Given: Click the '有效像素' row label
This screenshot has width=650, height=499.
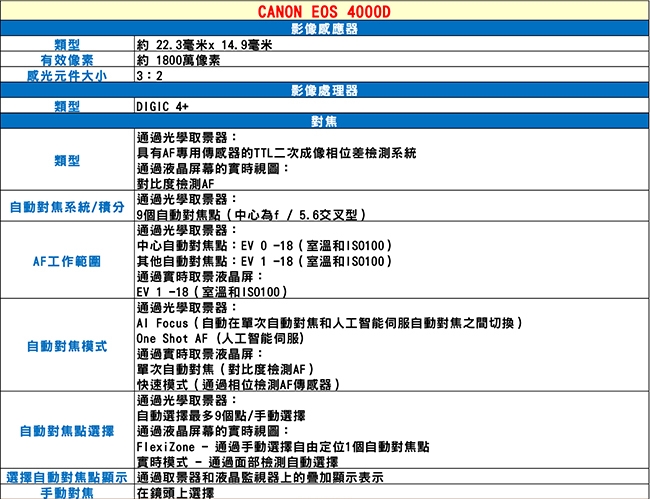Looking at the screenshot, I should click(67, 60).
